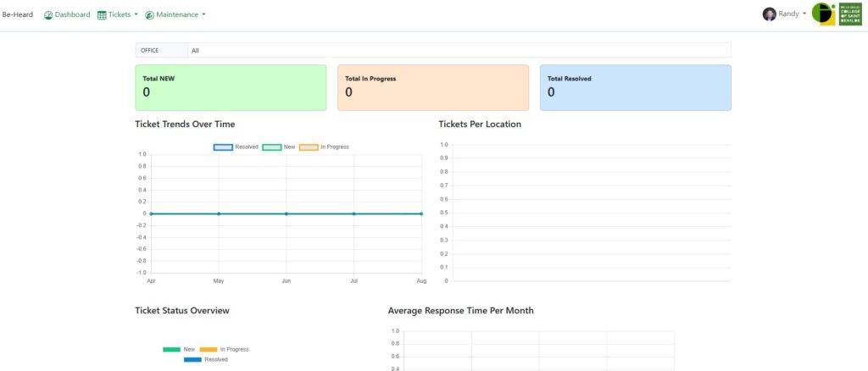Open the Dashboard page
This screenshot has width=868, height=371.
(x=72, y=14)
